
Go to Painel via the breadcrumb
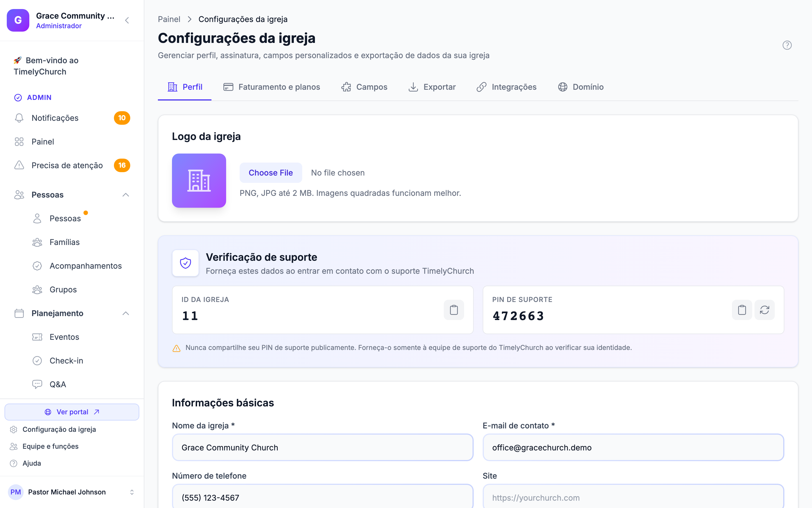point(169,19)
